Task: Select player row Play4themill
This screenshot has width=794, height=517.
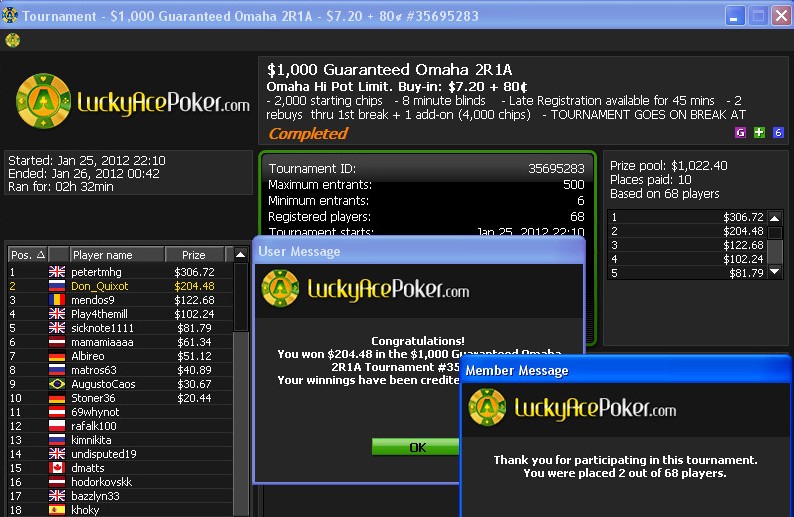Action: (x=120, y=314)
